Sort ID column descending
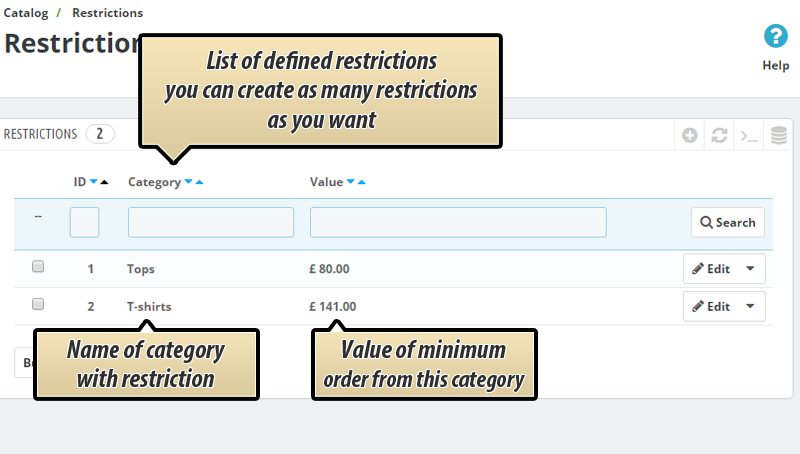 (x=94, y=182)
